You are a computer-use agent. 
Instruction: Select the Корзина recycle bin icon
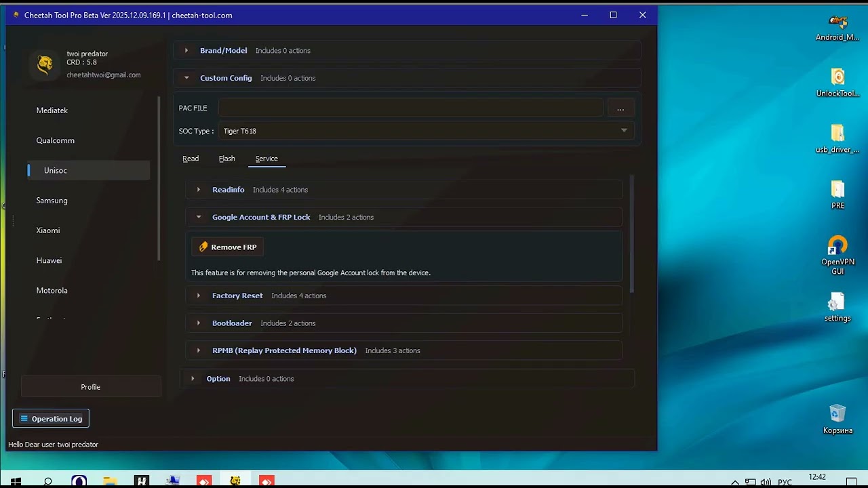point(837,420)
